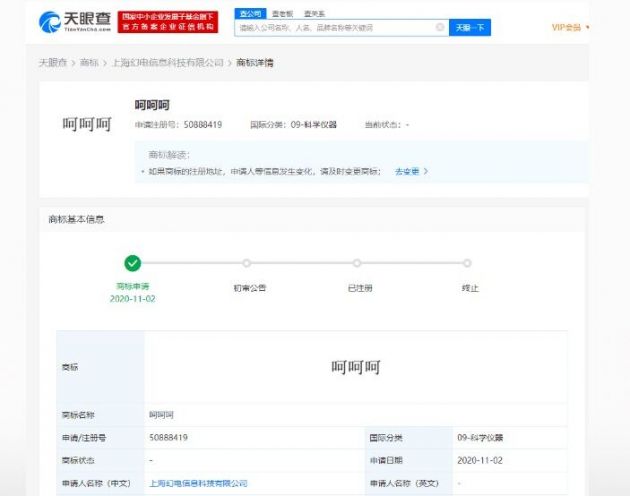The height and width of the screenshot is (496, 630).
Task: Switch to the 查关系 search tab
Action: tap(314, 13)
